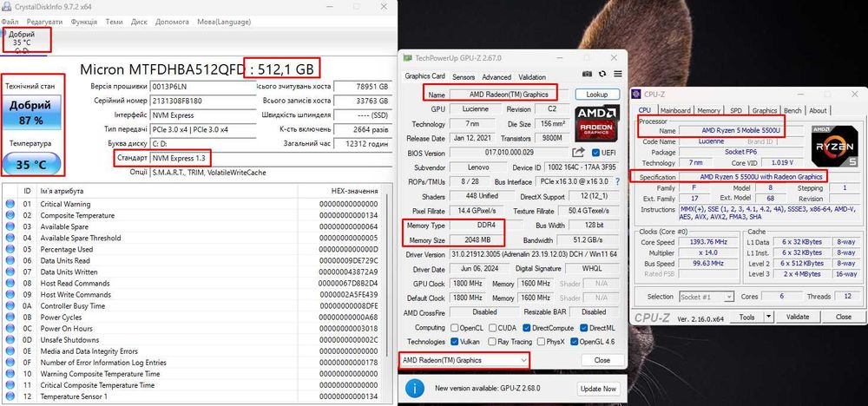This screenshot has height=406, width=868.
Task: Toggle the DirectCompute checkbox
Action: pos(527,327)
